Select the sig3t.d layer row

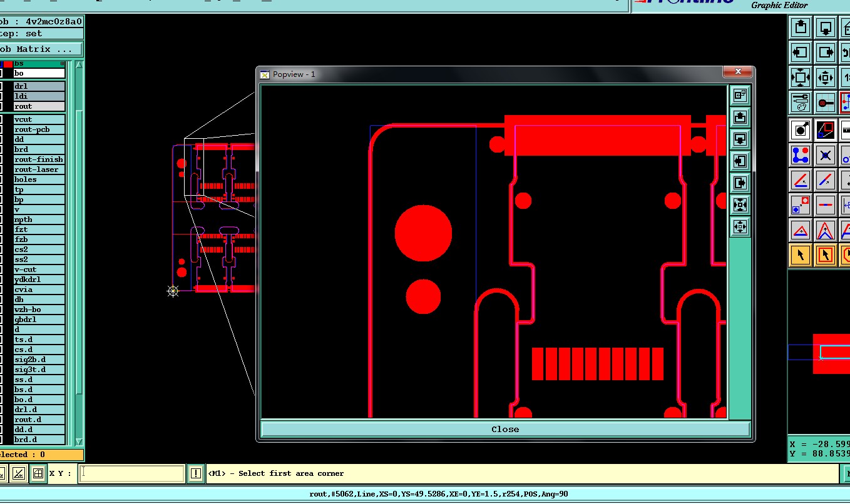(39, 370)
